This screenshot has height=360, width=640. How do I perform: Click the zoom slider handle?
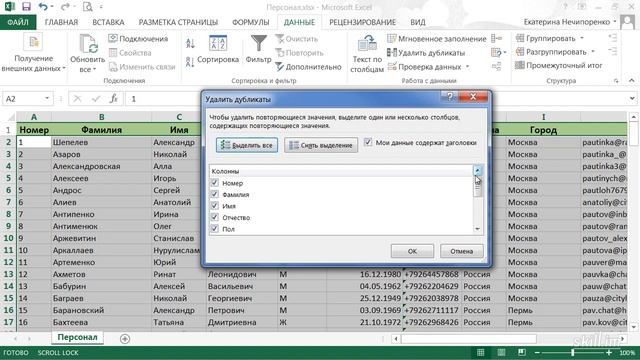pos(573,352)
